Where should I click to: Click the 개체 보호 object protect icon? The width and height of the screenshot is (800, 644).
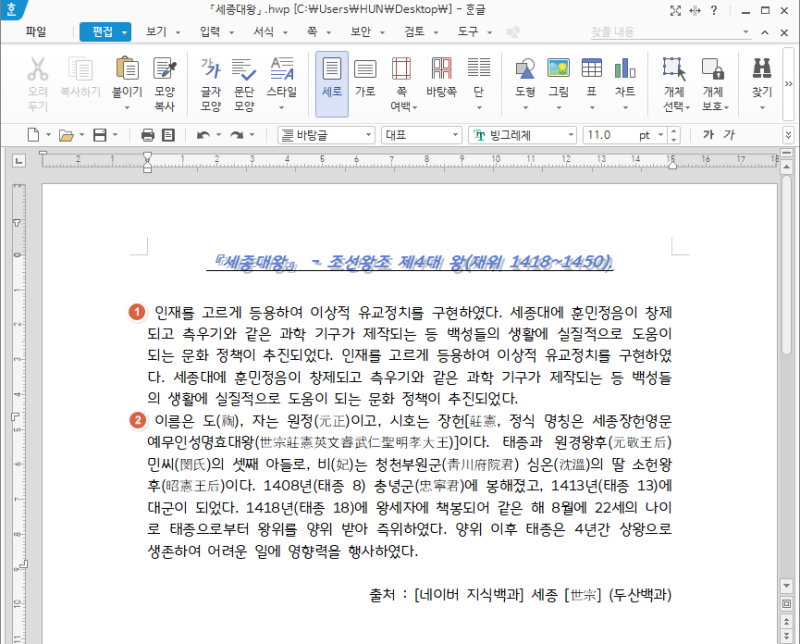713,69
